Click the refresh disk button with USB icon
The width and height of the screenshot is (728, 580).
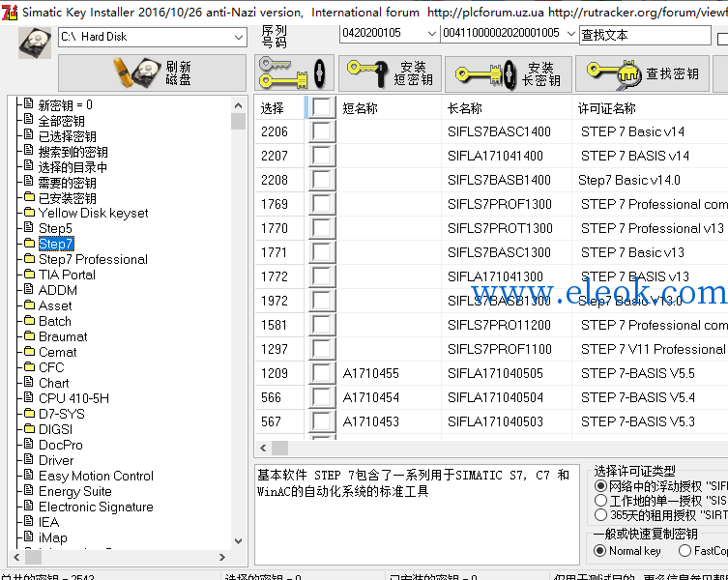[153, 72]
